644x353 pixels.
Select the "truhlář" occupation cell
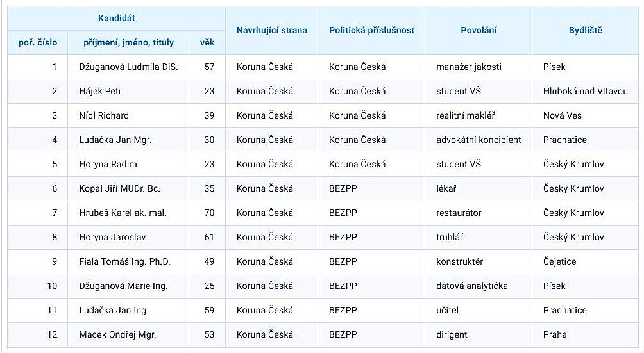(x=450, y=237)
